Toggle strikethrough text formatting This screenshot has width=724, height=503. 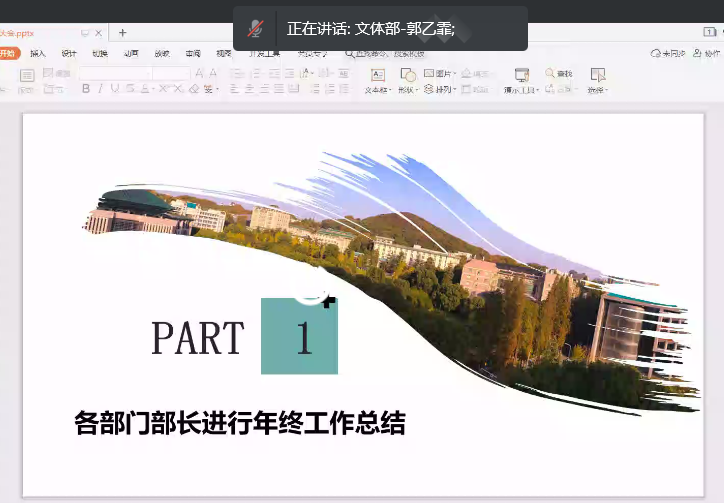coord(130,89)
